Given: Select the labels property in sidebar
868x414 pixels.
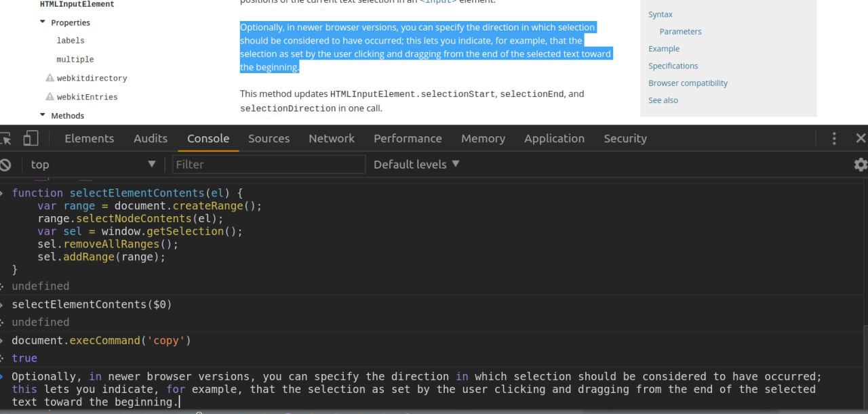Looking at the screenshot, I should [71, 41].
